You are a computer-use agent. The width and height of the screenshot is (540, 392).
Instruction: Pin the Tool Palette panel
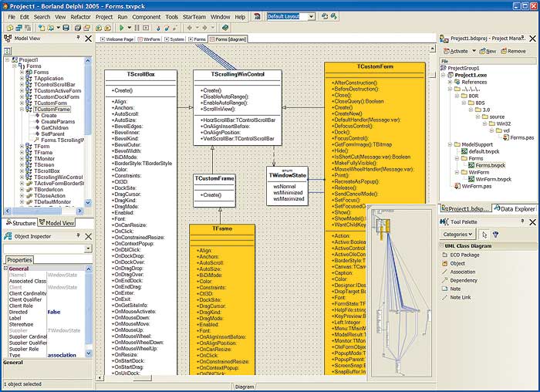click(x=522, y=221)
